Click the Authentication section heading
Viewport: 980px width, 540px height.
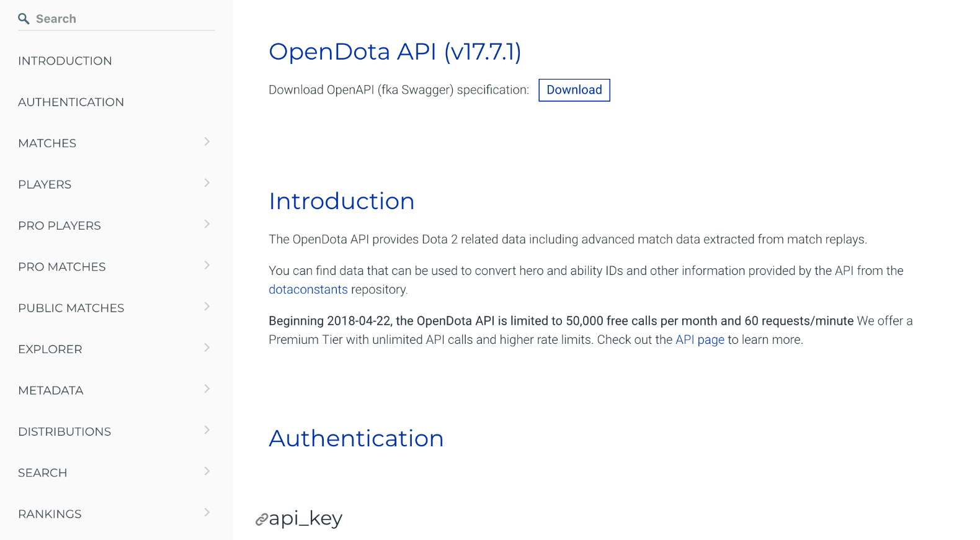click(357, 438)
